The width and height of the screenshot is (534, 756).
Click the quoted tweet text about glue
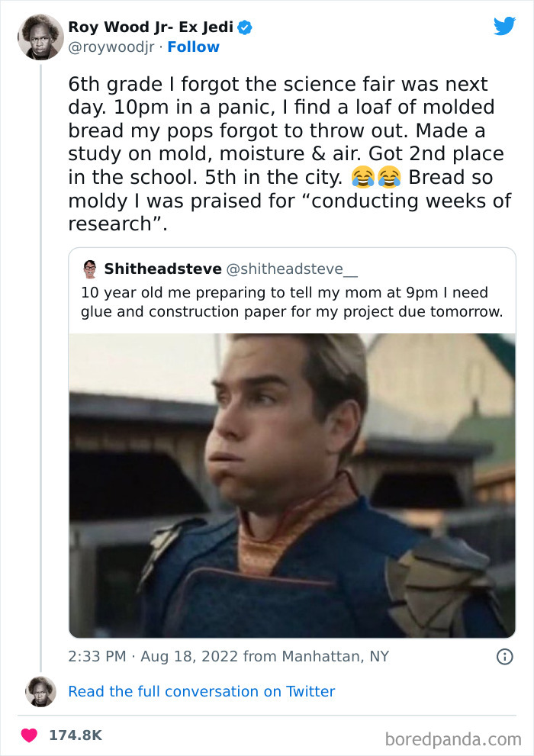click(x=291, y=302)
